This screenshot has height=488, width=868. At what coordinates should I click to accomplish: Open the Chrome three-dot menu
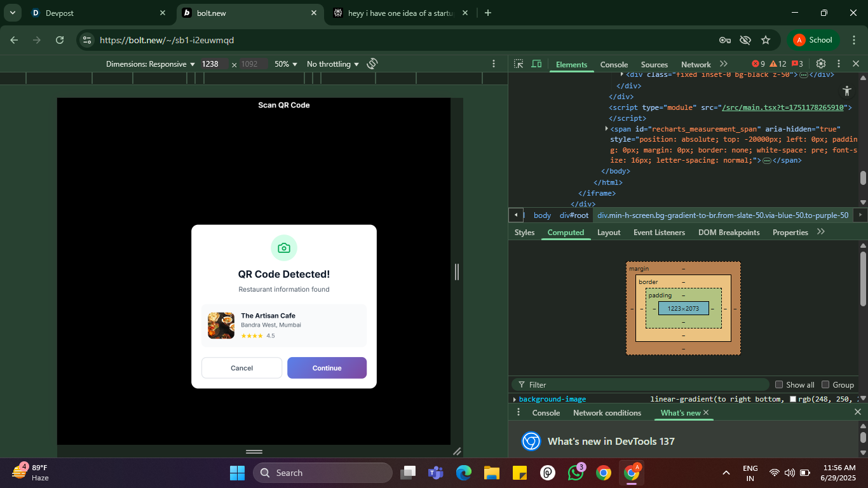853,40
